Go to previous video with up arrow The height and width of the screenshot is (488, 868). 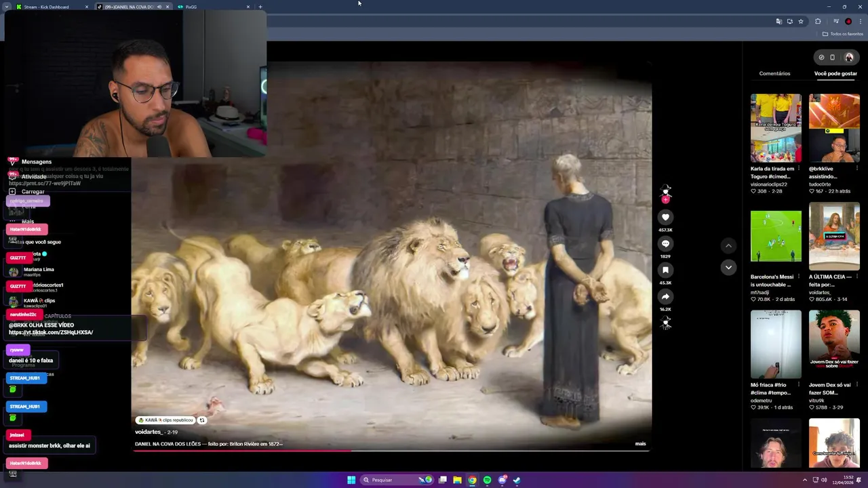[728, 245]
